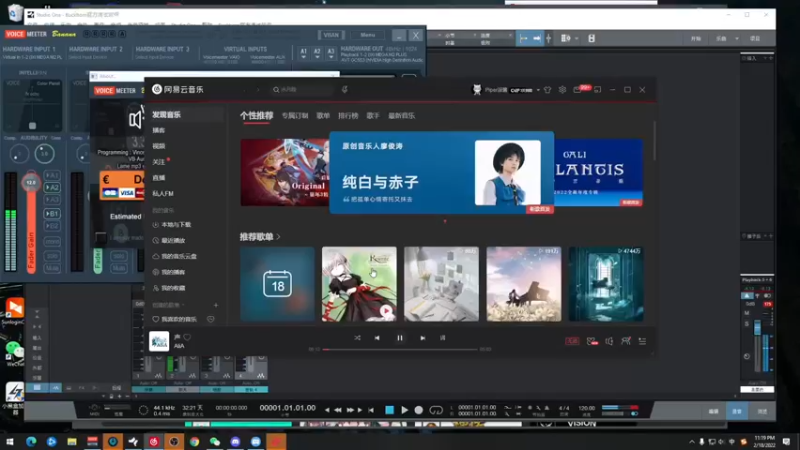Toggle B2 bus routing on Voicemeeter input 1
800x450 pixels.
pyautogui.click(x=52, y=226)
